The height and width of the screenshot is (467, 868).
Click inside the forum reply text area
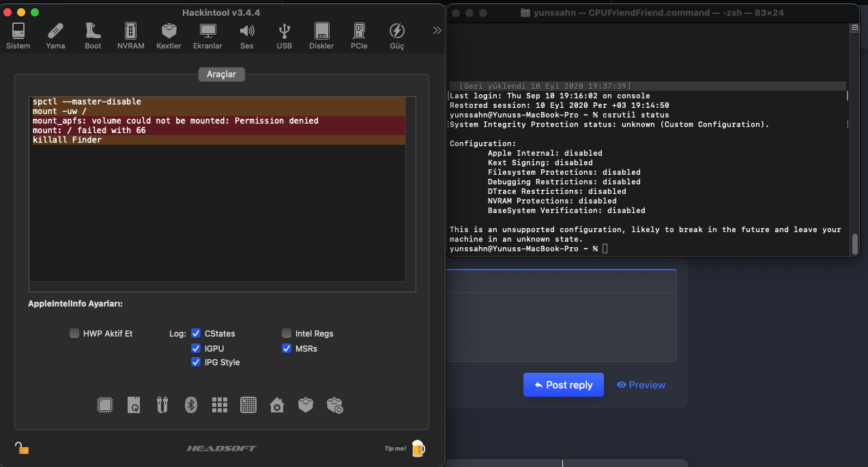click(x=561, y=326)
